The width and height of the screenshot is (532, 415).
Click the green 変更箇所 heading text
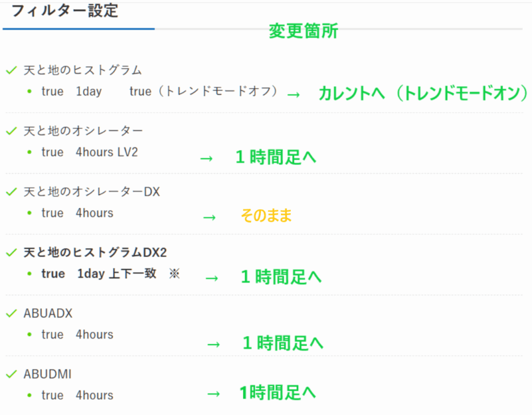click(303, 31)
